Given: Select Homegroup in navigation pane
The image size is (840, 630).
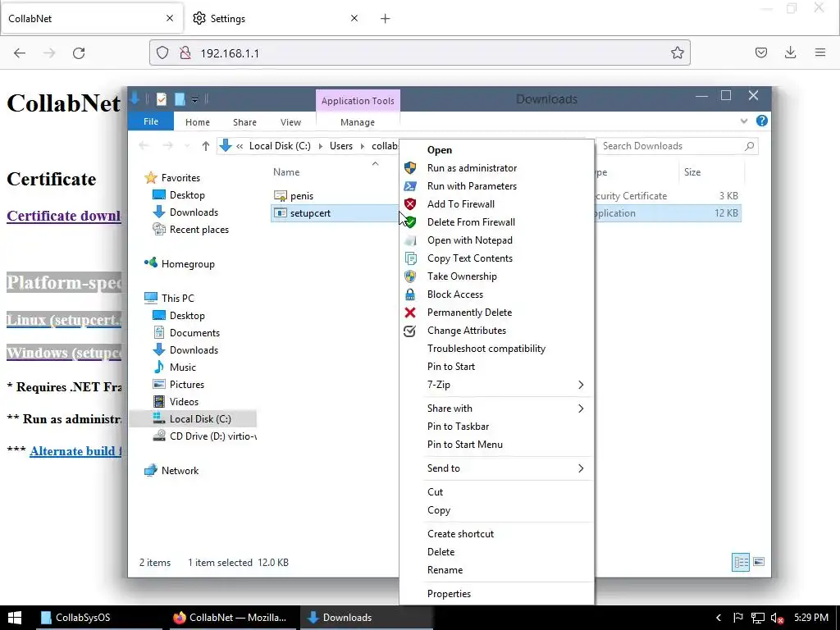Looking at the screenshot, I should 188,264.
